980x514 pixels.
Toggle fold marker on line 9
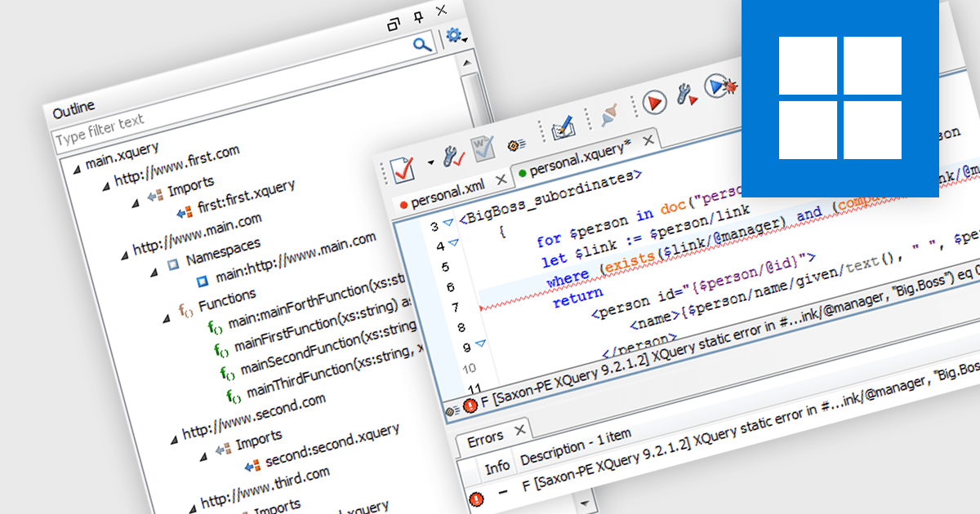pos(480,343)
